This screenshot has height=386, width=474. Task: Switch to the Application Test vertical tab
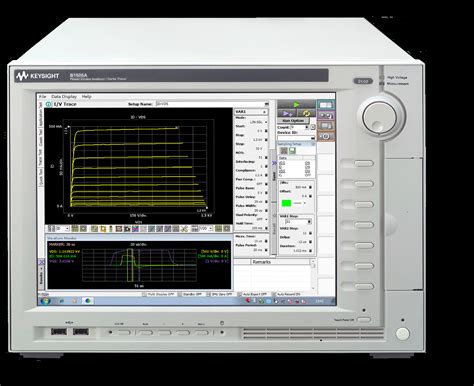[41, 114]
